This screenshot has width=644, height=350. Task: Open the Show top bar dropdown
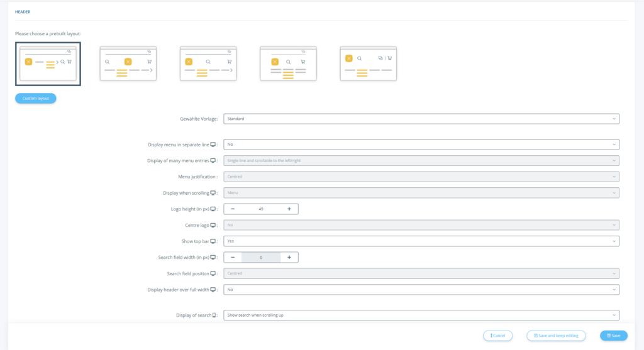point(421,241)
